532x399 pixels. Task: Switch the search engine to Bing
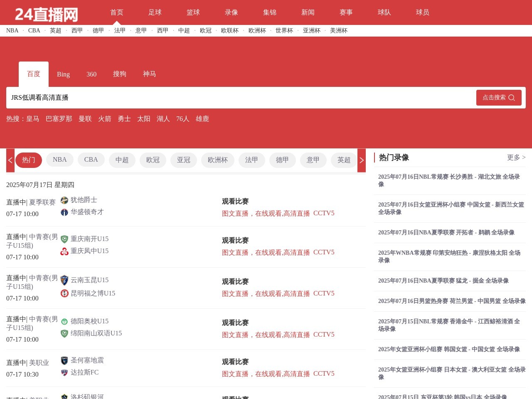coord(63,74)
